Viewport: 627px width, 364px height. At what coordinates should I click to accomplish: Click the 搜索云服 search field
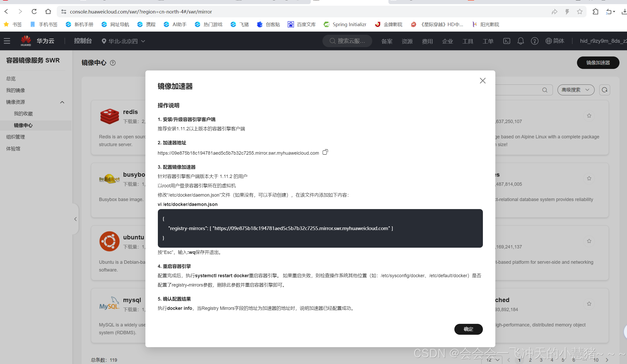tap(347, 41)
